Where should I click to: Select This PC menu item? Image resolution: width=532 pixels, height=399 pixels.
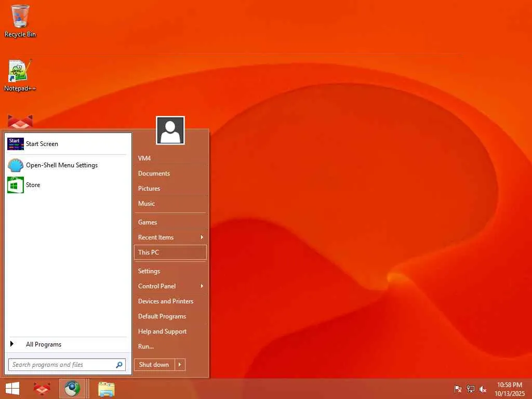coord(170,252)
